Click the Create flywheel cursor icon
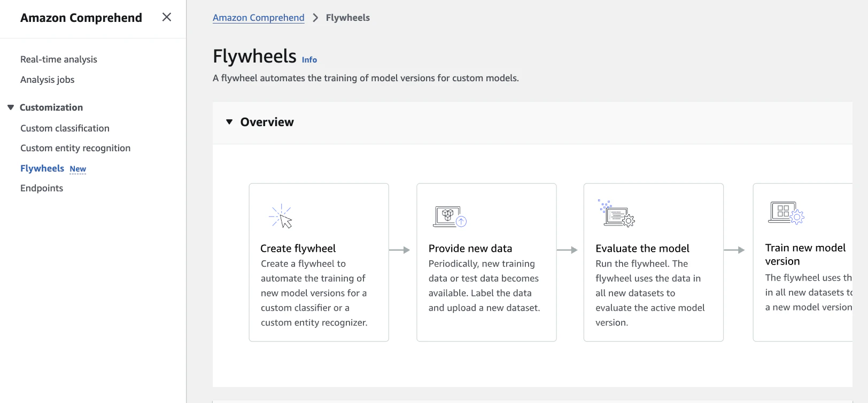 point(281,216)
